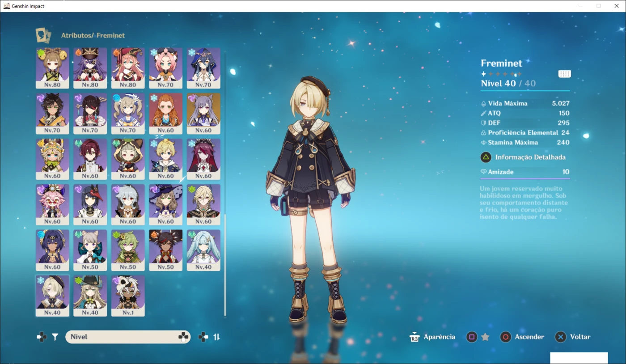Open the Nível sort dropdown
Image resolution: width=626 pixels, height=364 pixels.
pos(128,337)
